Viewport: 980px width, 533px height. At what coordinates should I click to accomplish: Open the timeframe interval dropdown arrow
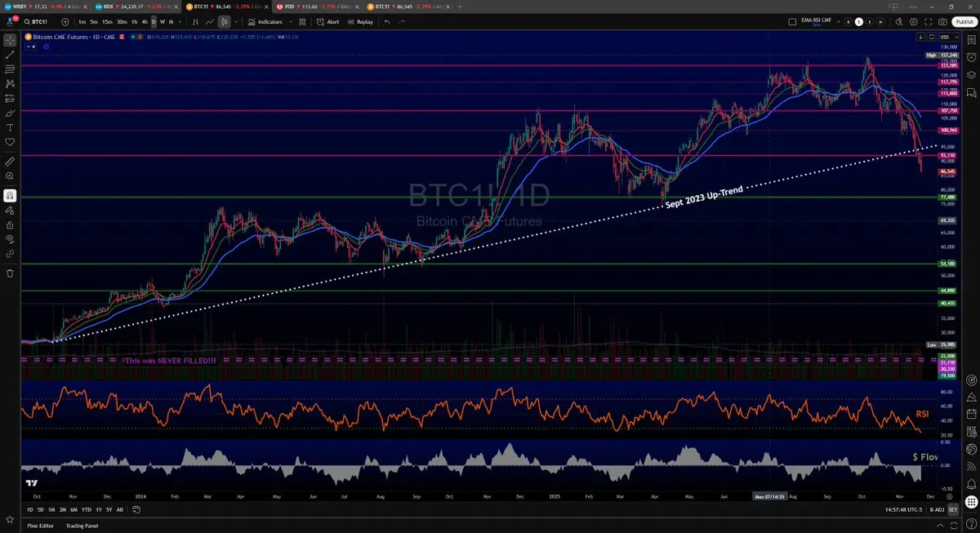179,22
